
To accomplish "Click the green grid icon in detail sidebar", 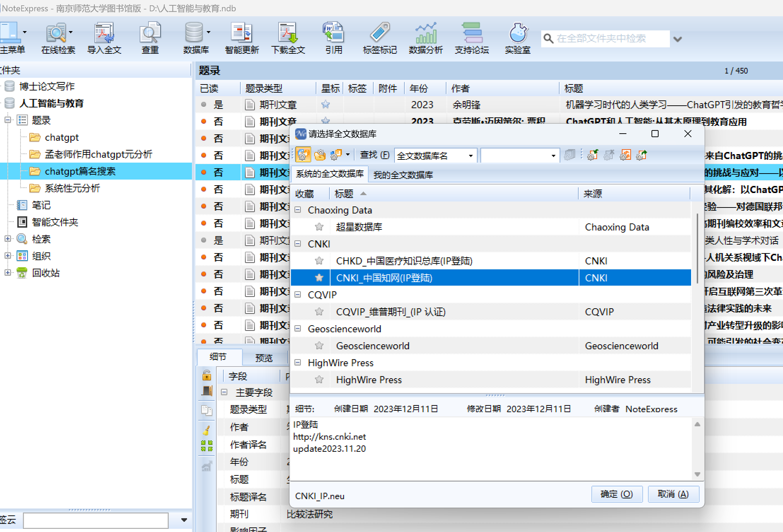I will click(x=207, y=446).
